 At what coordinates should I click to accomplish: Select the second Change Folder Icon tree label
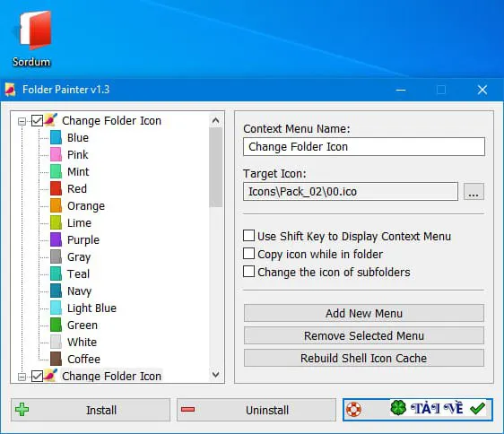[111, 376]
